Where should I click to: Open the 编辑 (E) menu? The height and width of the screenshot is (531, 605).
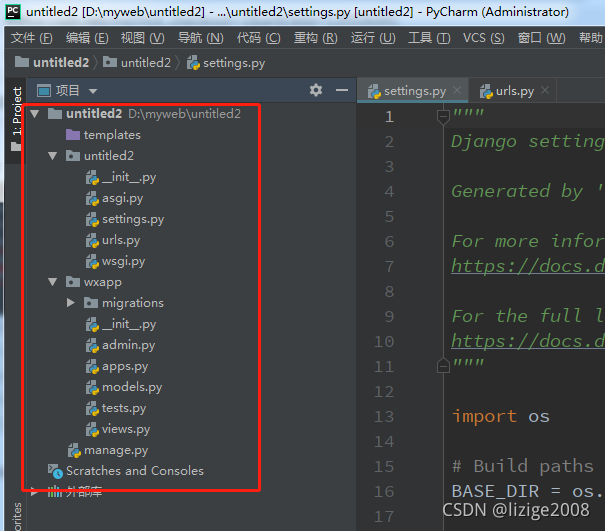(x=87, y=38)
